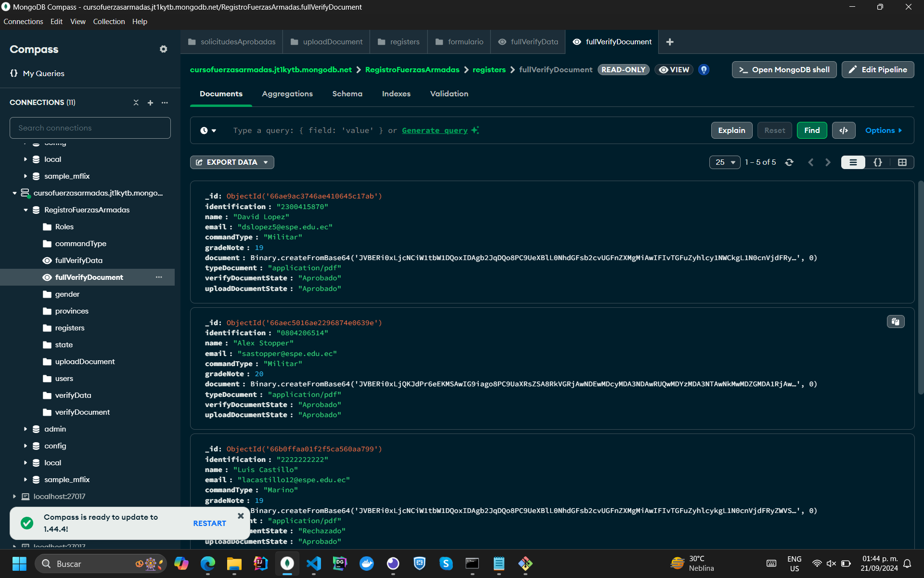Open Export Data dropdown
Image resolution: width=924 pixels, height=578 pixels.
(232, 162)
